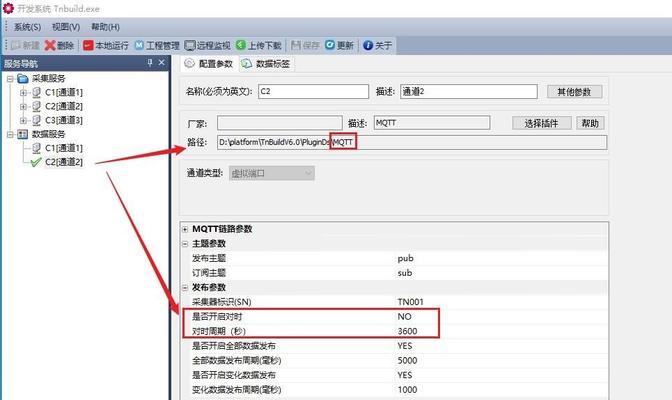Close the 服务导航 navigation panel
672x400 pixels.
point(162,63)
